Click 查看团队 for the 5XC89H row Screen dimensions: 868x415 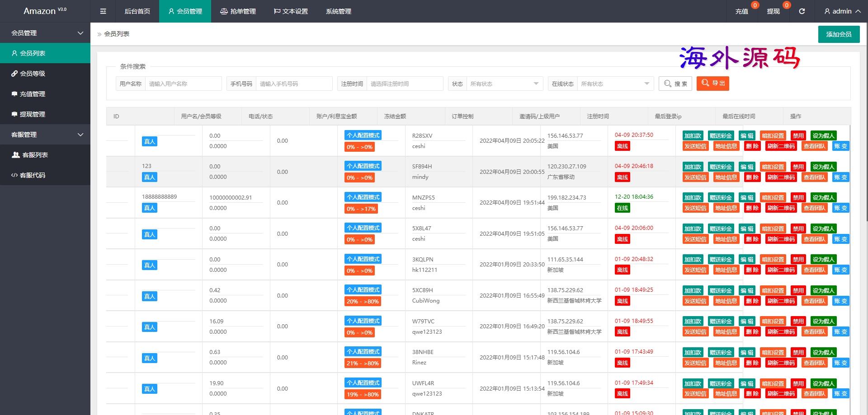tap(814, 301)
